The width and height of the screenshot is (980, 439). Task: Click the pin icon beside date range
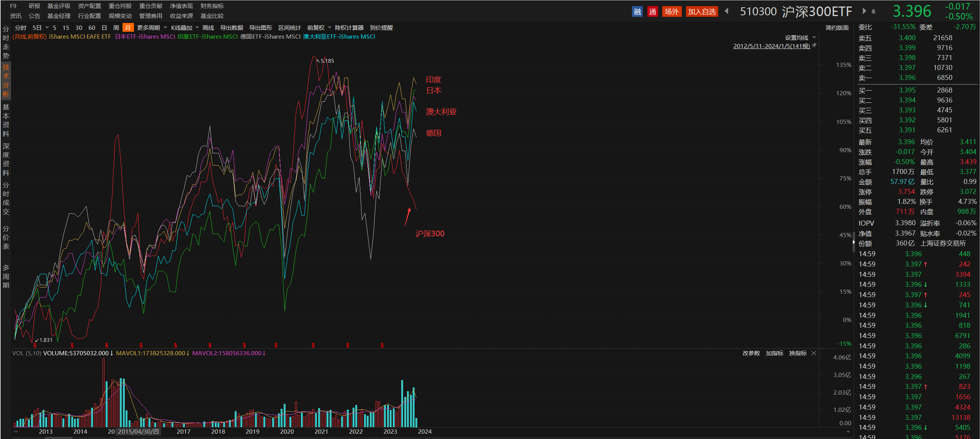click(x=814, y=46)
